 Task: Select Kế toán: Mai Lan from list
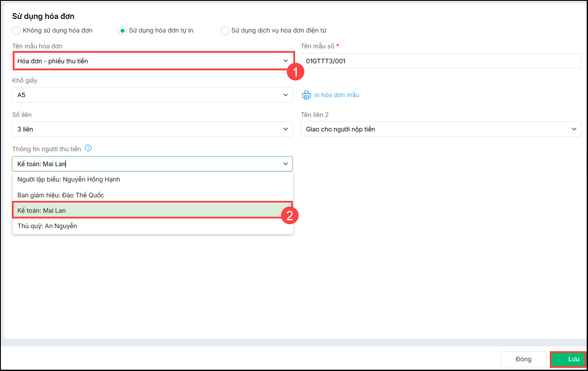42,211
